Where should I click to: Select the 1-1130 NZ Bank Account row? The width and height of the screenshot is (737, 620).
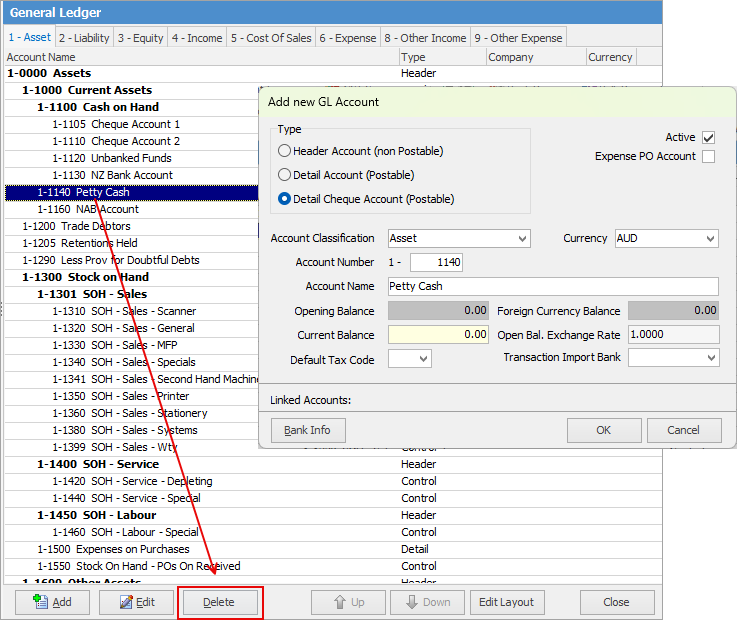132,175
